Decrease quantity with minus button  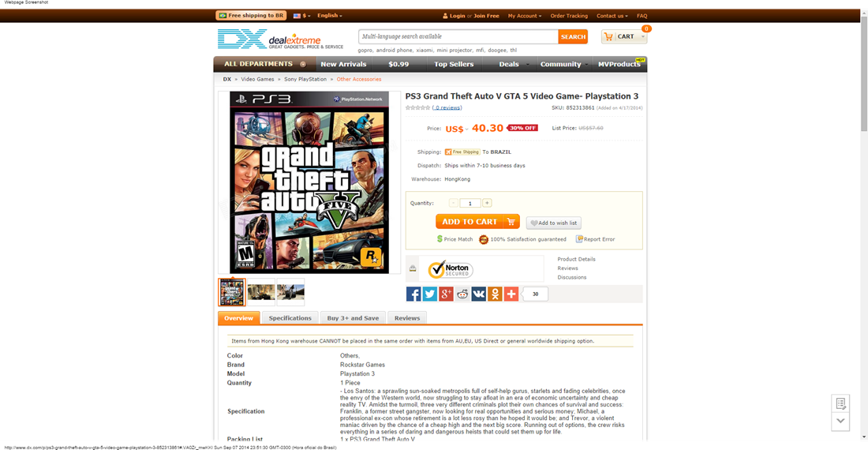coord(454,203)
